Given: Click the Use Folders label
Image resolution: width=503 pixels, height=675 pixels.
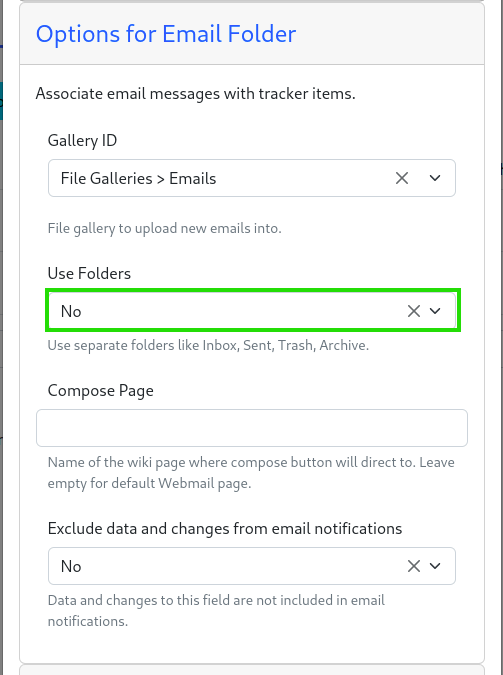Looking at the screenshot, I should pyautogui.click(x=89, y=273).
